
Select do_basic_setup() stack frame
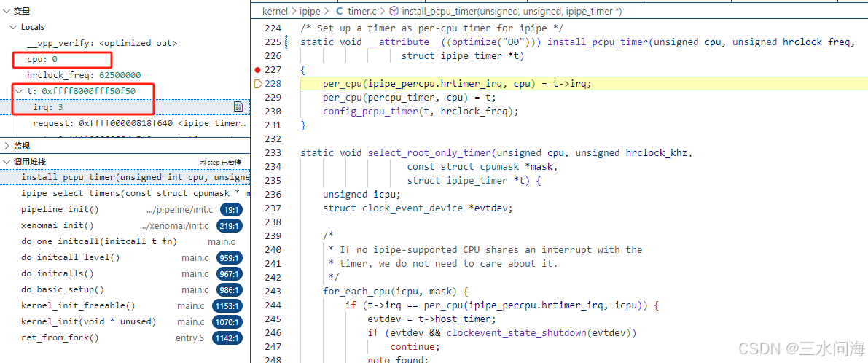pos(125,289)
